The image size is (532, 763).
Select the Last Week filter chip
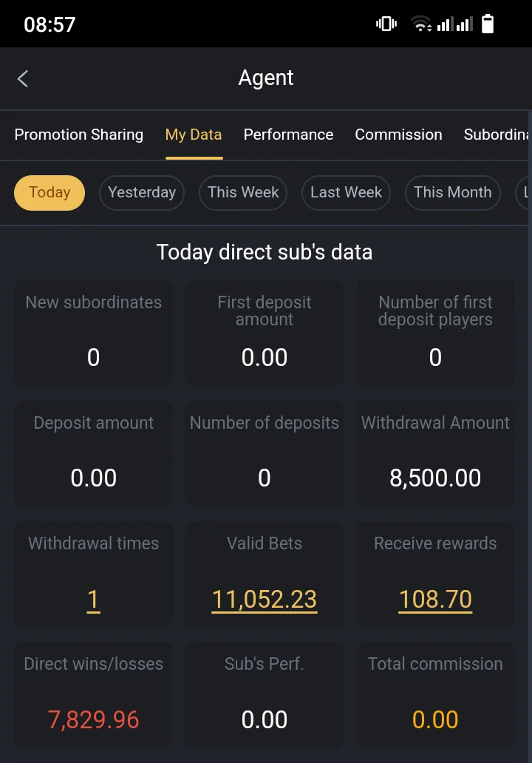click(x=347, y=193)
